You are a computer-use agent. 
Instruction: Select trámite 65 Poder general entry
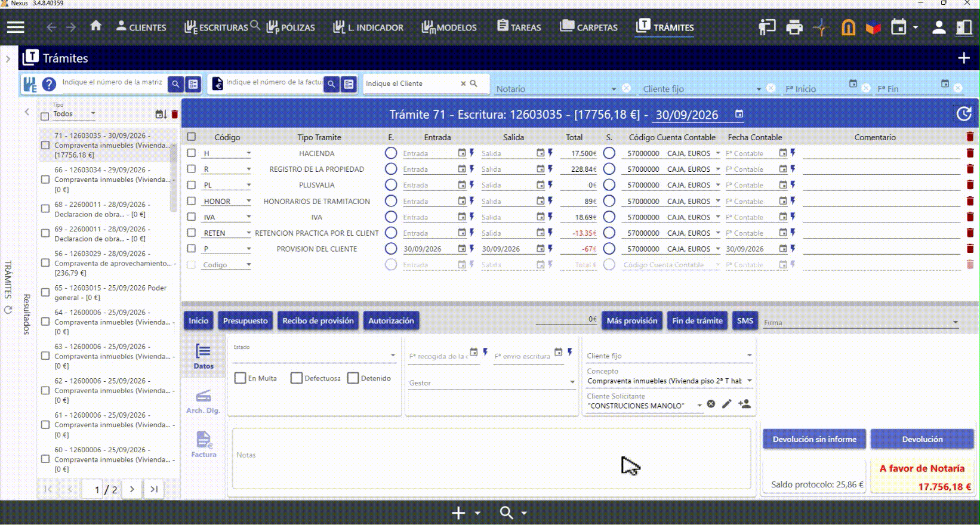111,292
